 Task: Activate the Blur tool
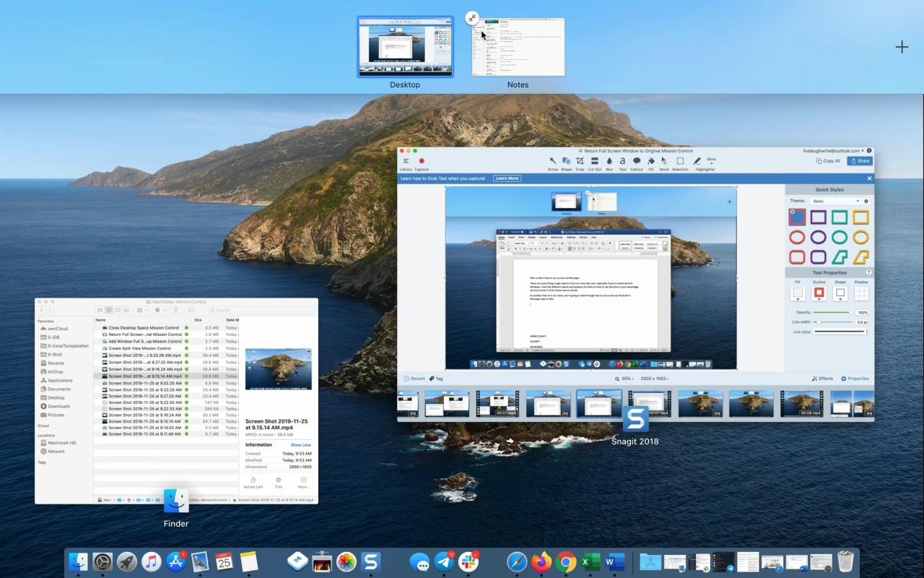[609, 161]
